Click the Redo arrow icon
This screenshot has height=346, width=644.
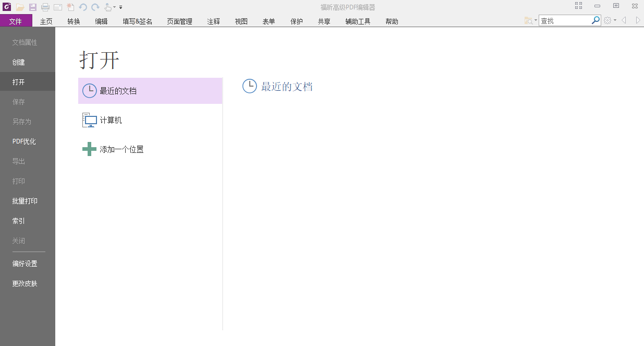click(96, 7)
